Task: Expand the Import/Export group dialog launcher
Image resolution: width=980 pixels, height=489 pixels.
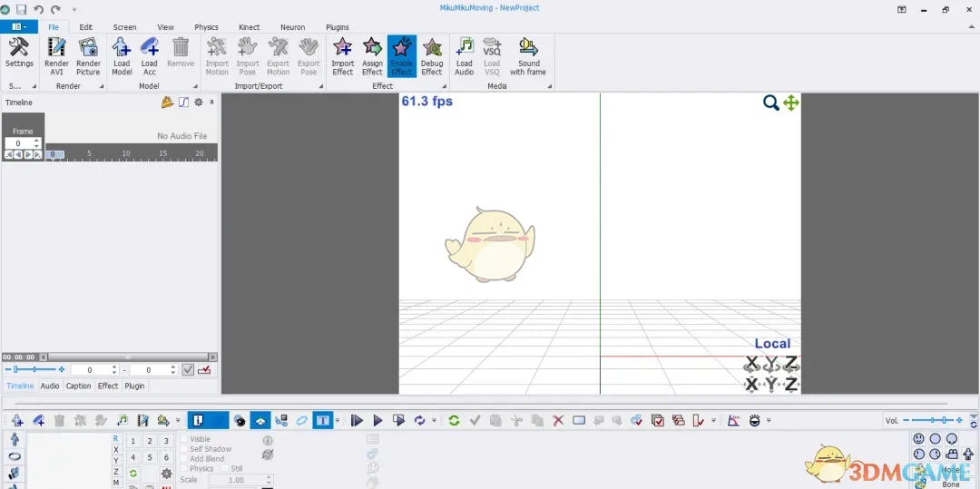Action: (x=320, y=87)
